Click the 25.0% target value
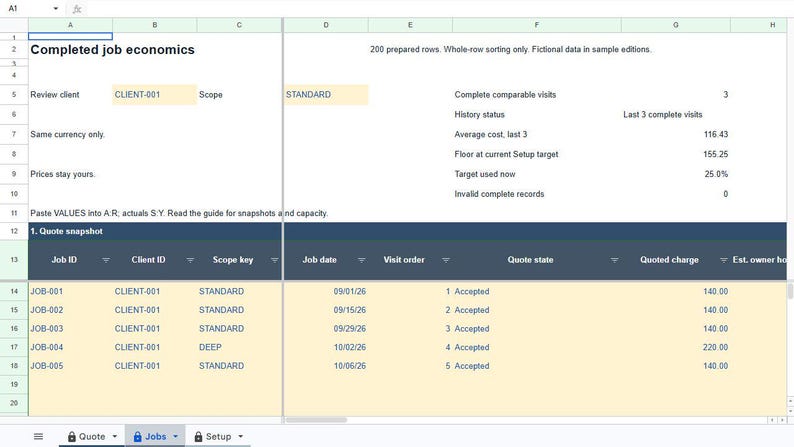The width and height of the screenshot is (794, 447). pyautogui.click(x=716, y=174)
